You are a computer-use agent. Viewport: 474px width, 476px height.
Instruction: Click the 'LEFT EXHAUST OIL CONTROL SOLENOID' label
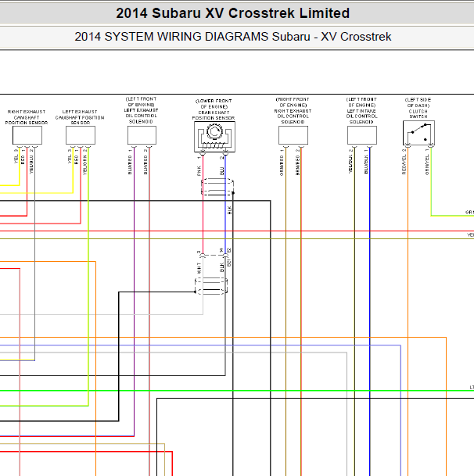tap(142, 116)
